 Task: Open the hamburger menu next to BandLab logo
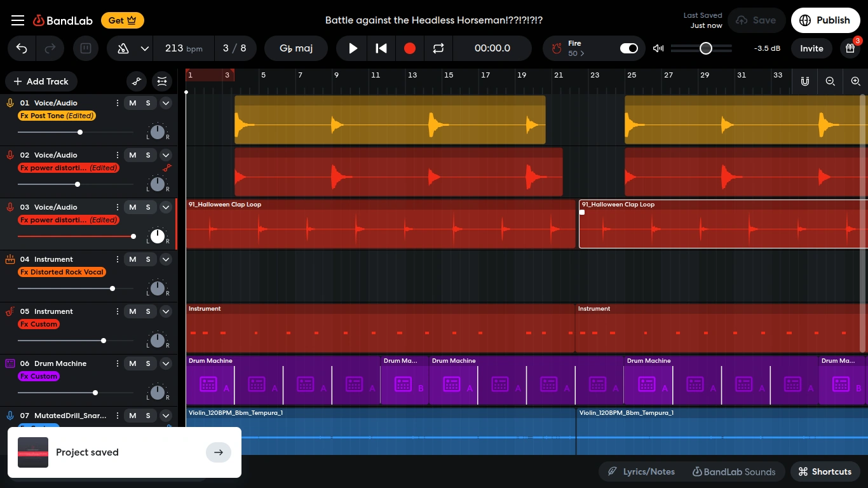[18, 20]
